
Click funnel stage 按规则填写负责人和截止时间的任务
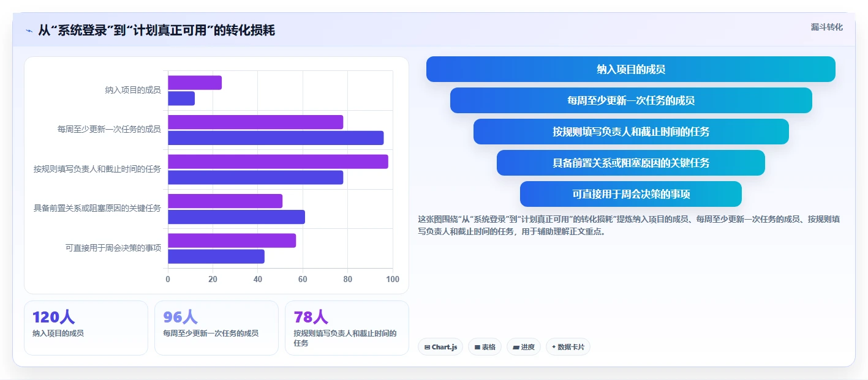(x=631, y=132)
